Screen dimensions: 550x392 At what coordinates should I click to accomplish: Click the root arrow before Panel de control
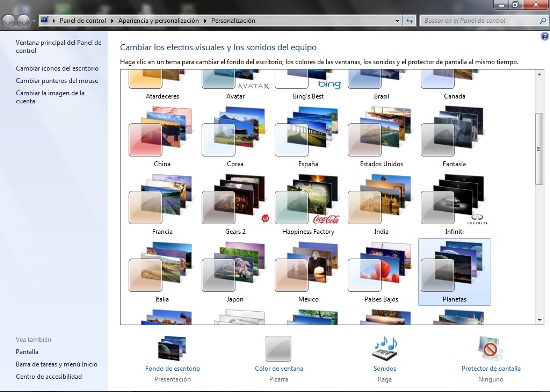point(54,21)
